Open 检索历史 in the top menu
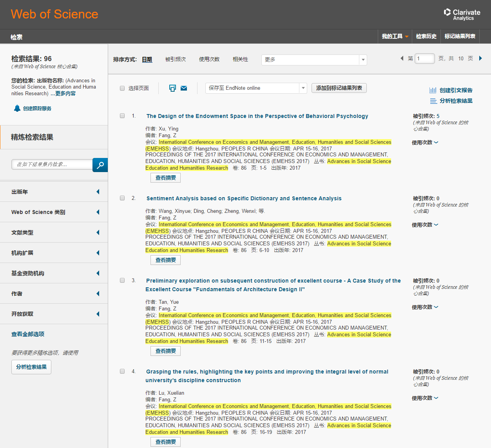 coord(426,36)
